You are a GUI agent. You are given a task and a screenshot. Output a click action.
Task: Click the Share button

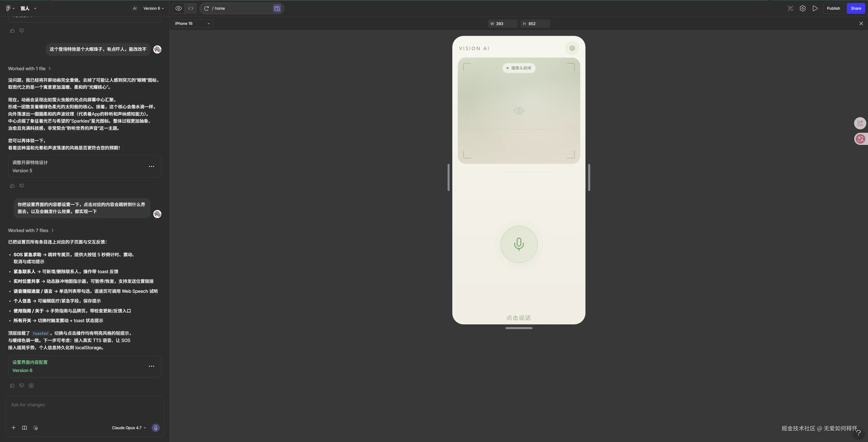(856, 8)
